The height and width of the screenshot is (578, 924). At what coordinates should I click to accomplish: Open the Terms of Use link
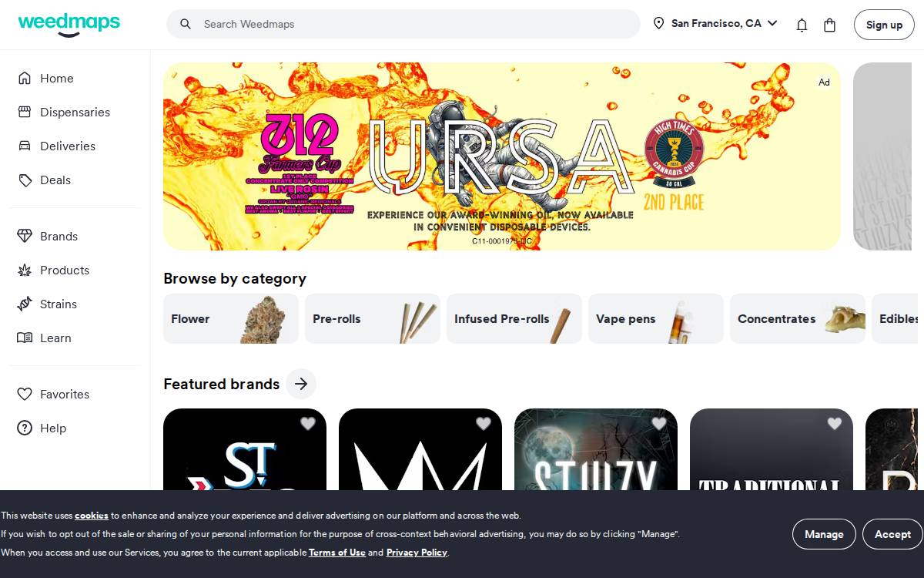337,553
